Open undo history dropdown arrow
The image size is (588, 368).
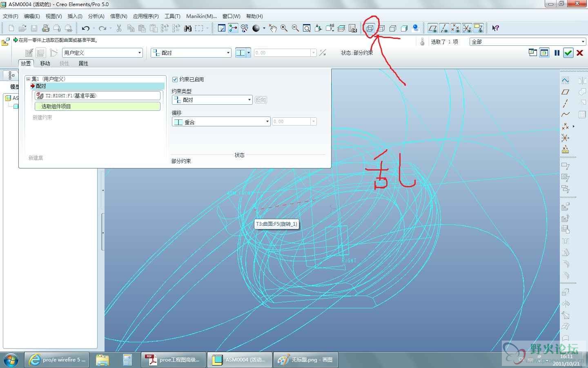(94, 28)
